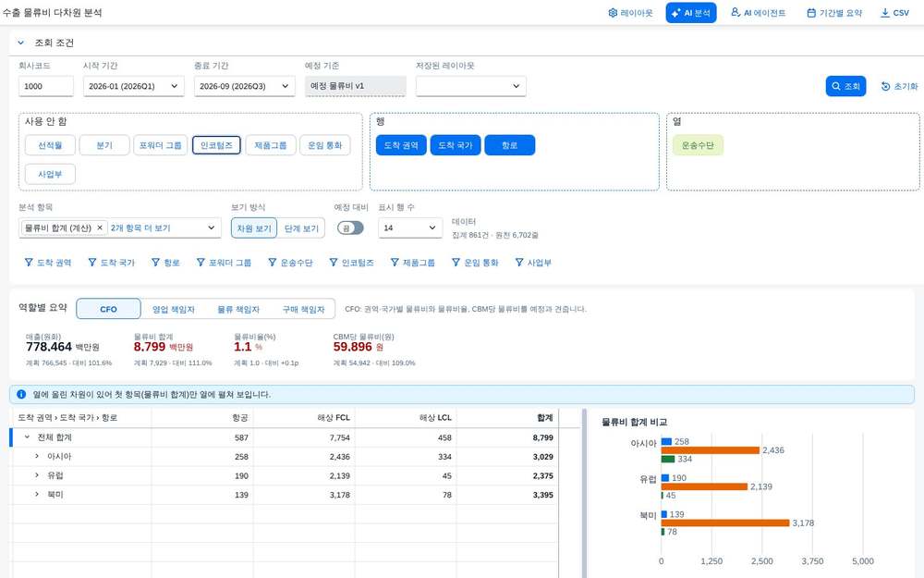The height and width of the screenshot is (578, 924).
Task: Select the 인코텀즈 chip in 사용 안 함
Action: [216, 145]
